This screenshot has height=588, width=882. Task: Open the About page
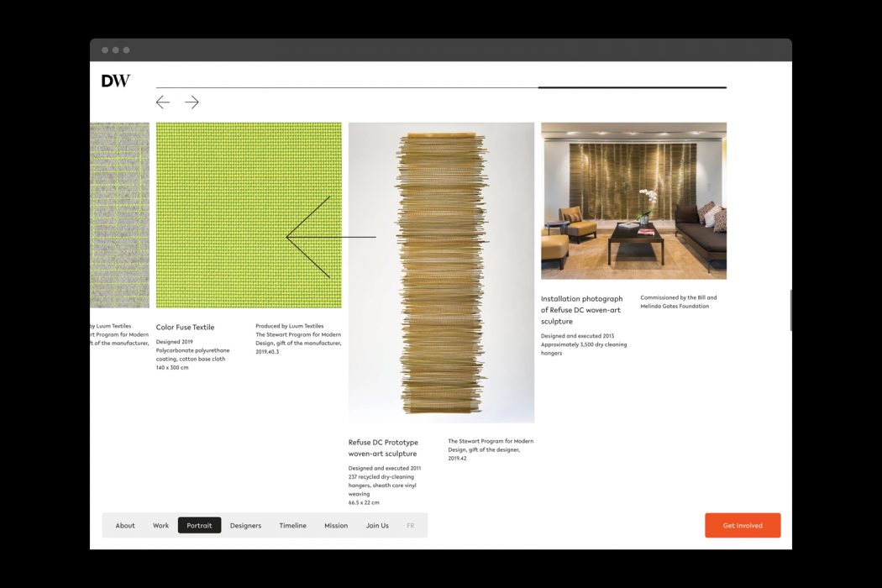click(125, 526)
